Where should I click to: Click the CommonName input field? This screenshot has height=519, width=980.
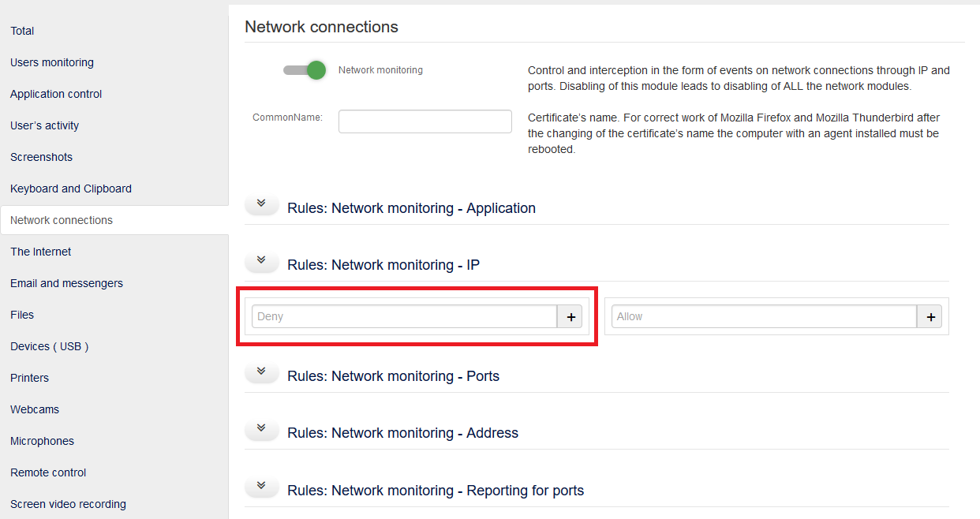pyautogui.click(x=425, y=121)
